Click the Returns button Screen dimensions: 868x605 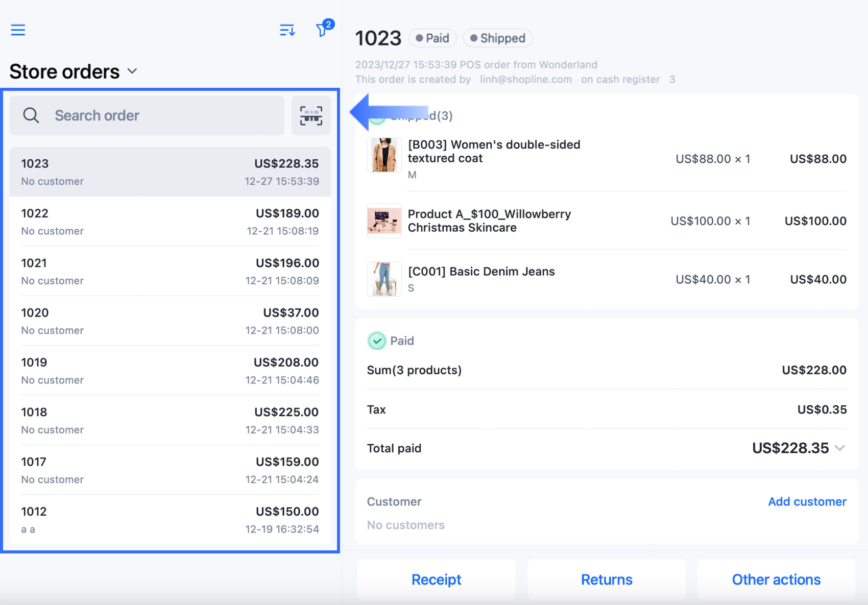pyautogui.click(x=607, y=579)
